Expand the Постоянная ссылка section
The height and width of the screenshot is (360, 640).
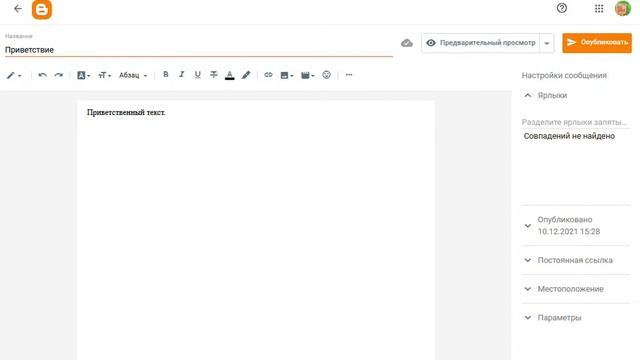(x=576, y=260)
